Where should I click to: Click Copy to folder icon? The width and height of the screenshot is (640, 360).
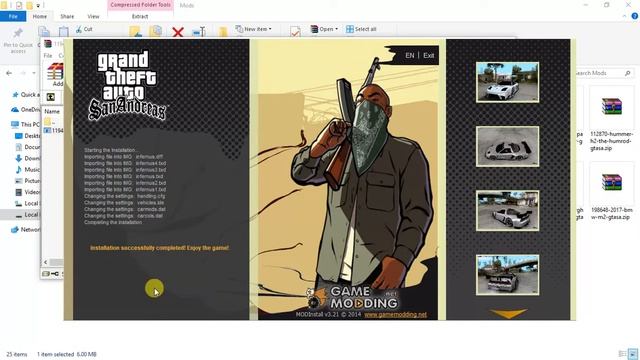pos(156,32)
